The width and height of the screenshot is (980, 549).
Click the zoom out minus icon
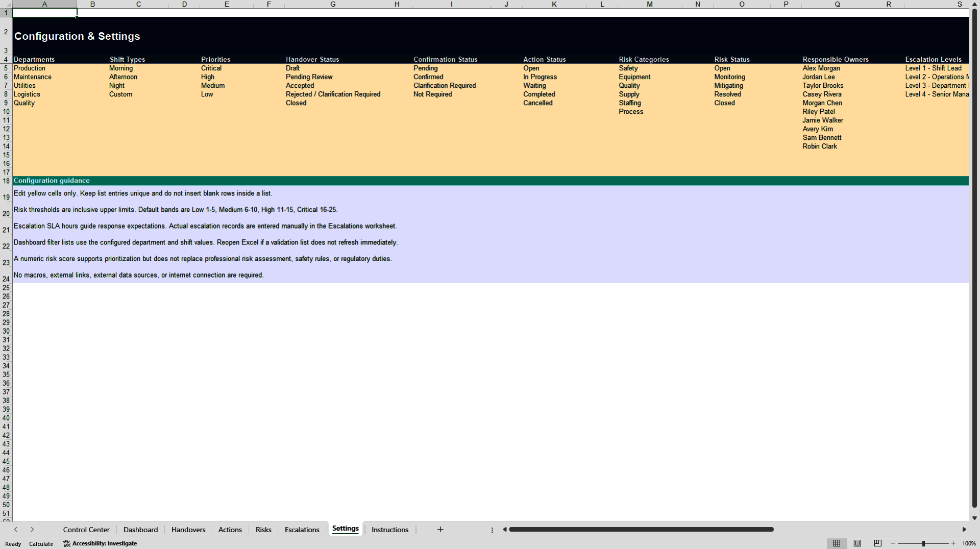tap(893, 543)
